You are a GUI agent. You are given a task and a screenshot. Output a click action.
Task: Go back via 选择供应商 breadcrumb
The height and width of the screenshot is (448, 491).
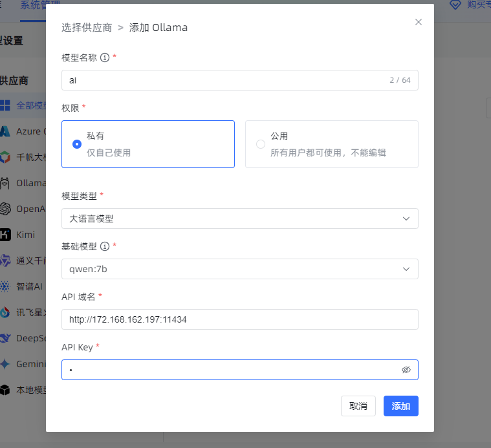pos(87,28)
